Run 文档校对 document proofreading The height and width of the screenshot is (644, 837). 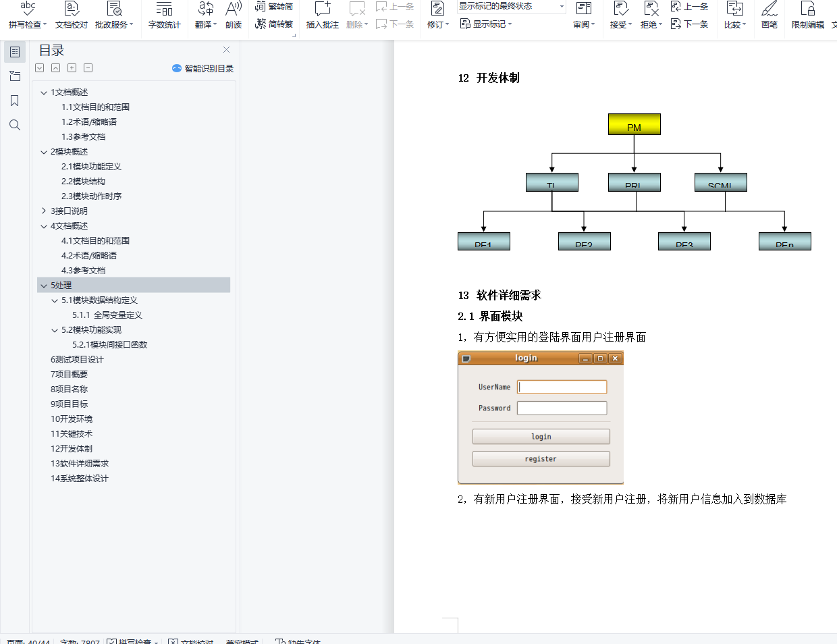pos(72,15)
